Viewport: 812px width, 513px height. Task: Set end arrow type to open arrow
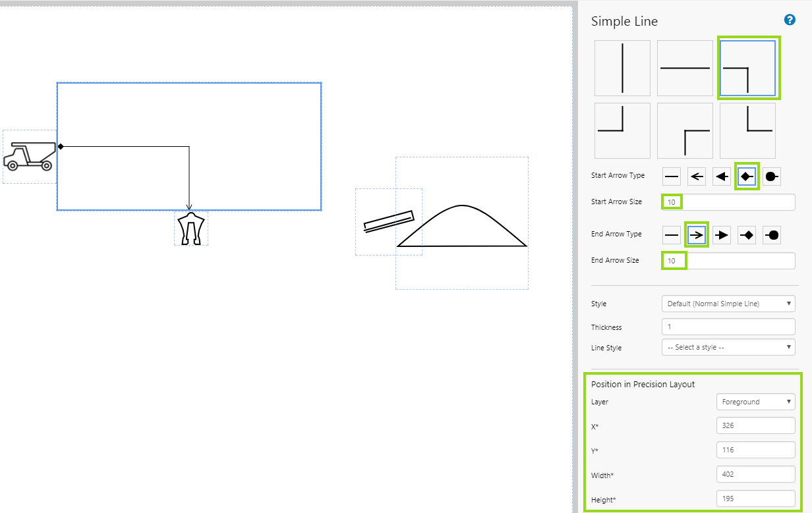697,235
